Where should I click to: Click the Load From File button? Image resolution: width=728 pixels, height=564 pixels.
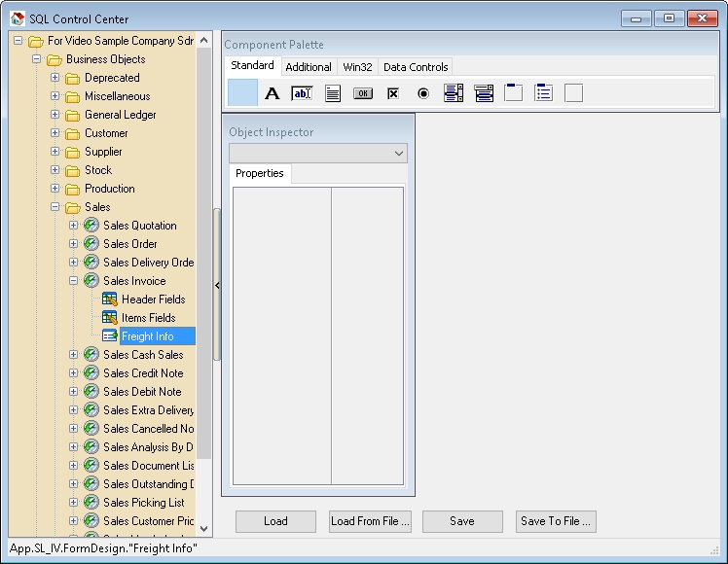(370, 521)
